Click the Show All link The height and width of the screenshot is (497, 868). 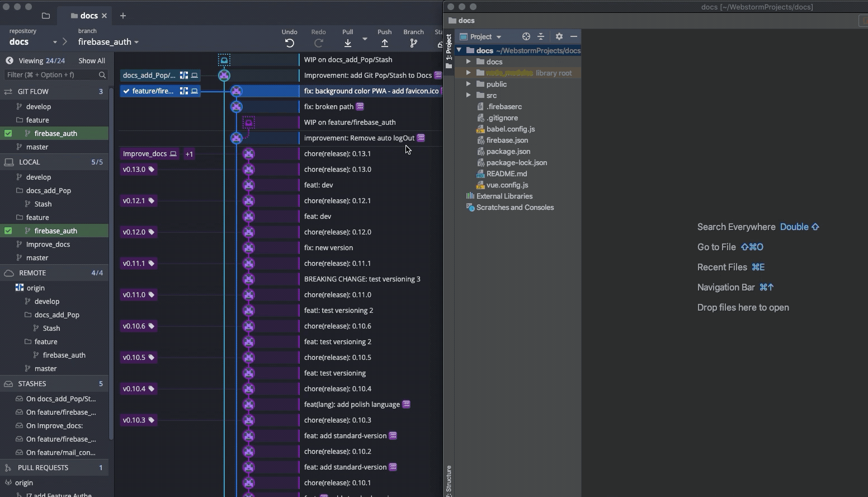pos(91,60)
